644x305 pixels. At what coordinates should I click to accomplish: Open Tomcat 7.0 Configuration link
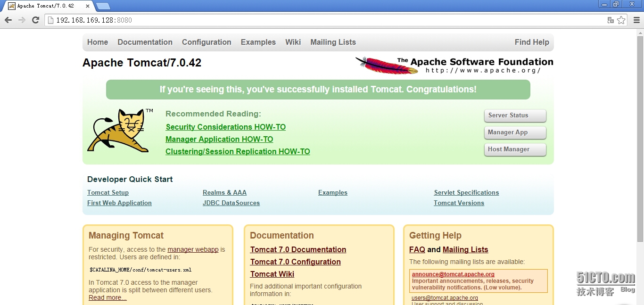pyautogui.click(x=295, y=262)
